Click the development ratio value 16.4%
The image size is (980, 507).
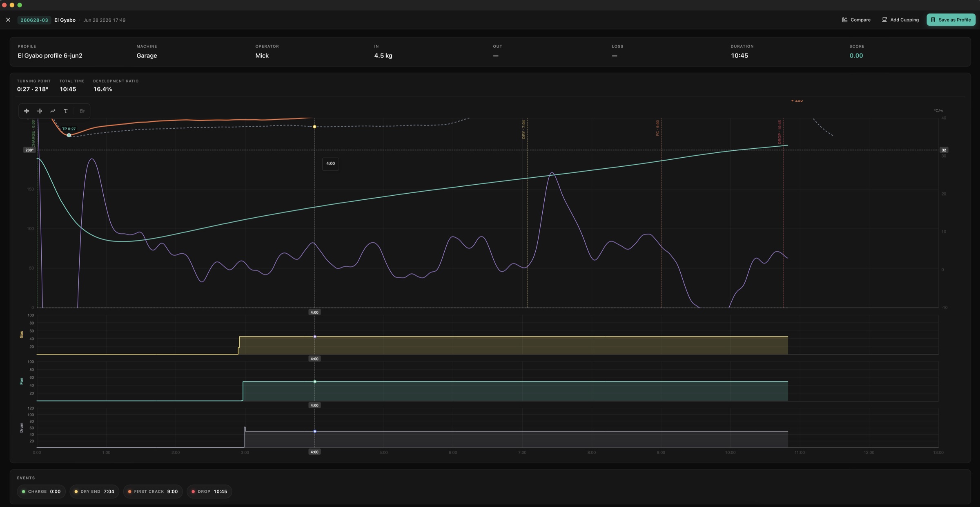click(x=102, y=89)
